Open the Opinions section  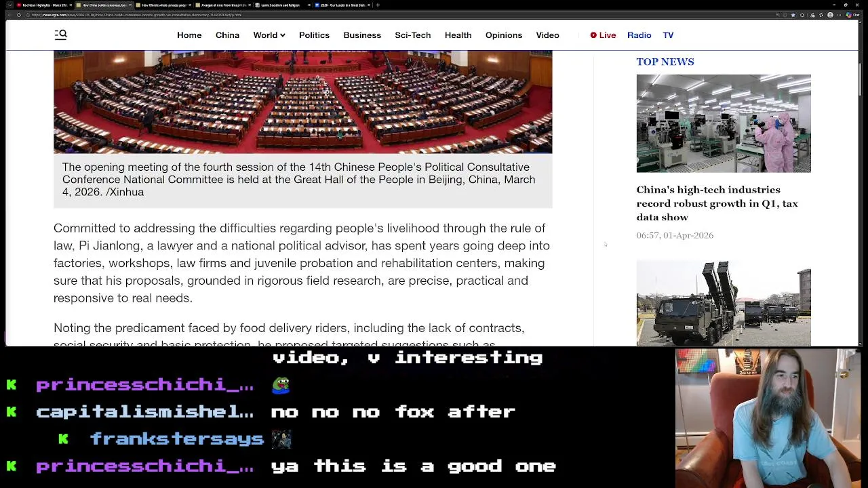tap(504, 35)
